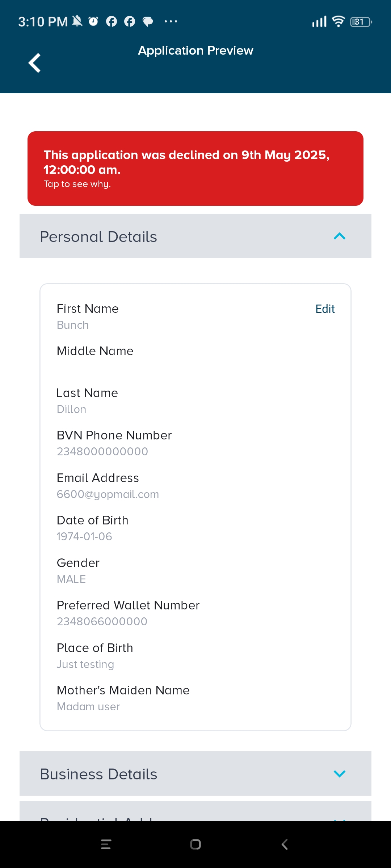Tap the back arrow in the header

[x=34, y=63]
